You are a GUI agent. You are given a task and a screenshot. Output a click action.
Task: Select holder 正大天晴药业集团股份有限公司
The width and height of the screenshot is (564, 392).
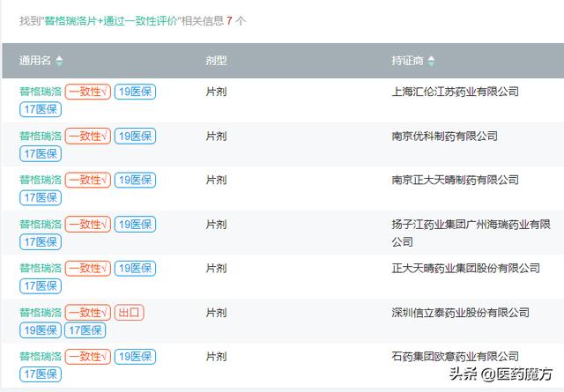click(x=466, y=268)
